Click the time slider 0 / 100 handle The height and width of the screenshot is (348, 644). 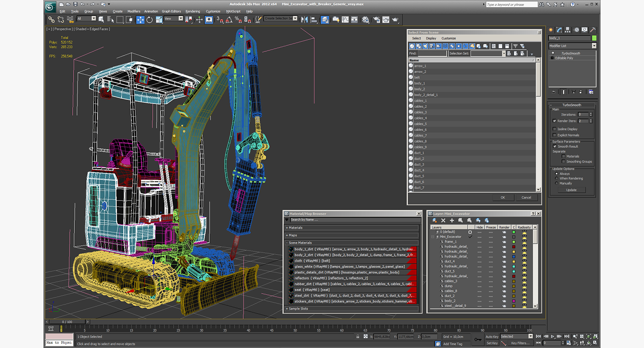[67, 322]
